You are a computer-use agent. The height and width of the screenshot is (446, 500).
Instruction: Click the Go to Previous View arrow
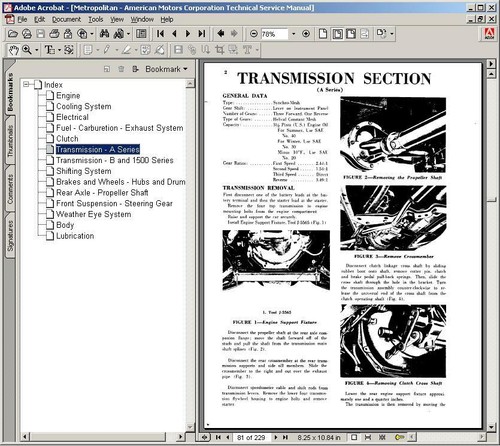(220, 33)
